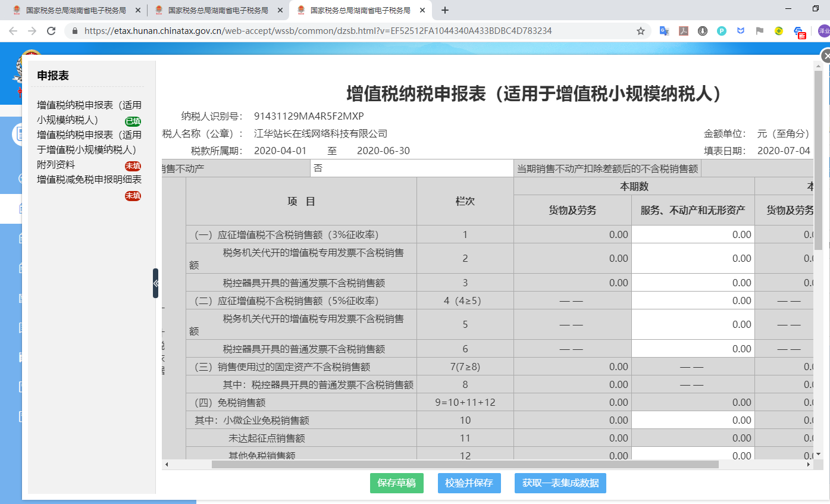
Task: Click the horizontal scrollbar left arrow
Action: coord(167,465)
